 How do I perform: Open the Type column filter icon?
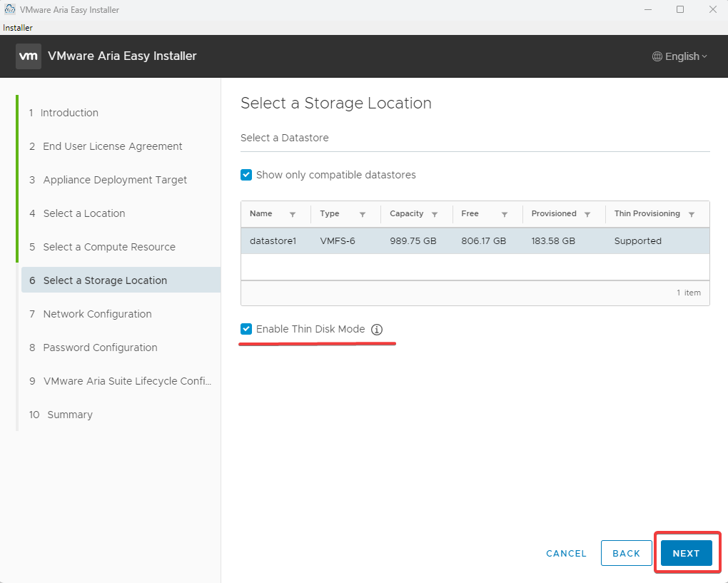click(363, 214)
